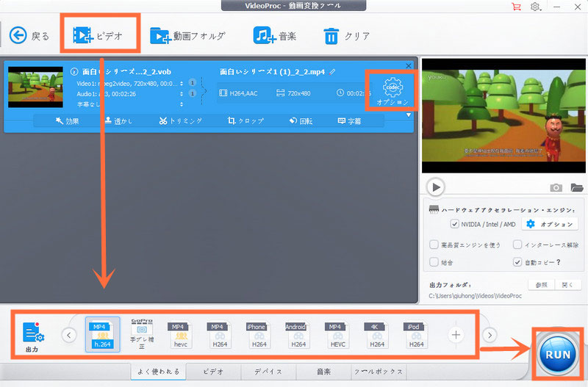
Task: Browse output folder with 参照
Action: pyautogui.click(x=542, y=285)
